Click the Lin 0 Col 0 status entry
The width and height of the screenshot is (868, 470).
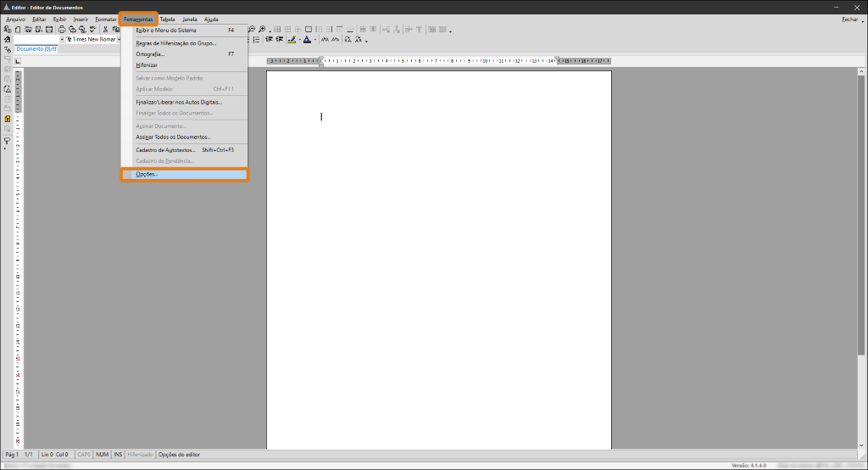tap(55, 455)
